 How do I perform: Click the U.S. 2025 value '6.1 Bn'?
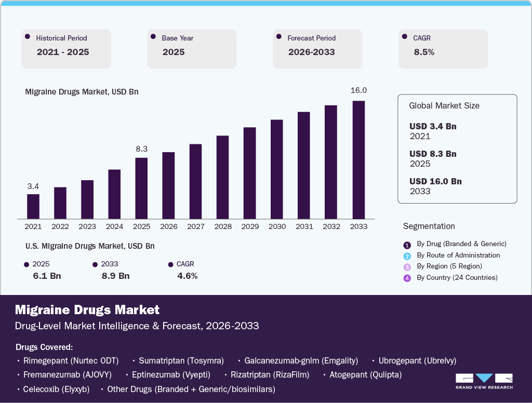47,276
